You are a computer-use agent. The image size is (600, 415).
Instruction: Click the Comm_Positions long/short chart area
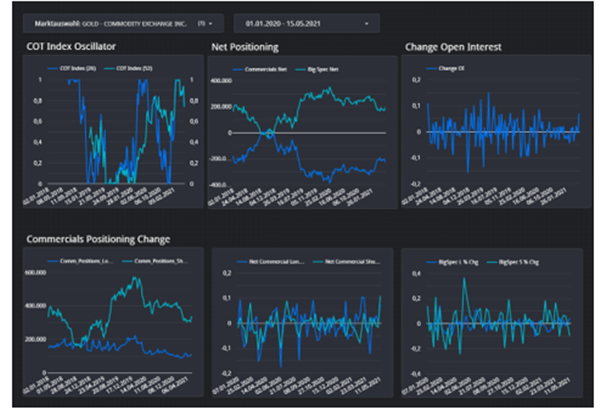point(113,322)
